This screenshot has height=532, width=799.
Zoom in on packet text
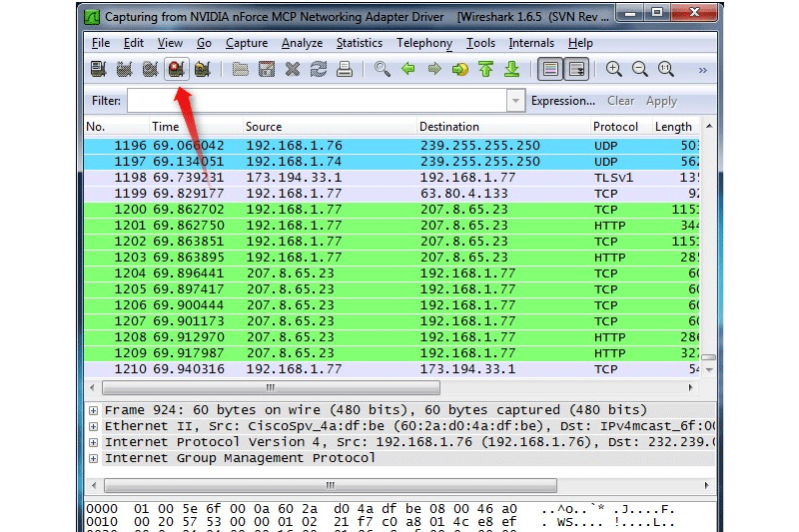(x=614, y=69)
